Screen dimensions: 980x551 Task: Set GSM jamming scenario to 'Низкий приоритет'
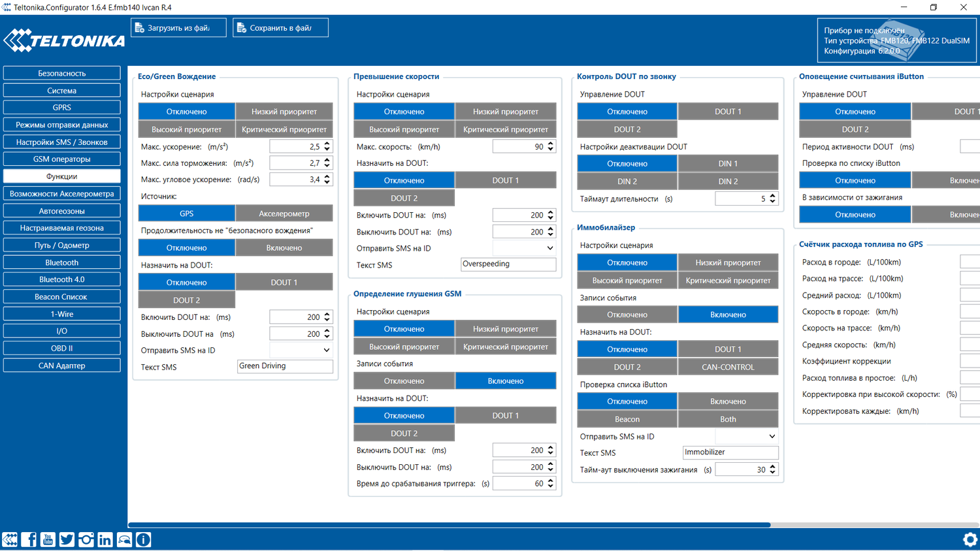[506, 329]
